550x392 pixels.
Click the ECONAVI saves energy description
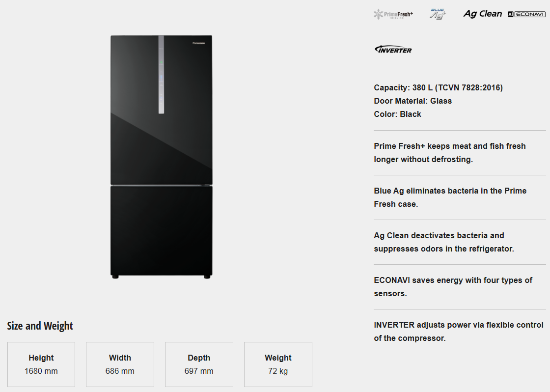[453, 287]
